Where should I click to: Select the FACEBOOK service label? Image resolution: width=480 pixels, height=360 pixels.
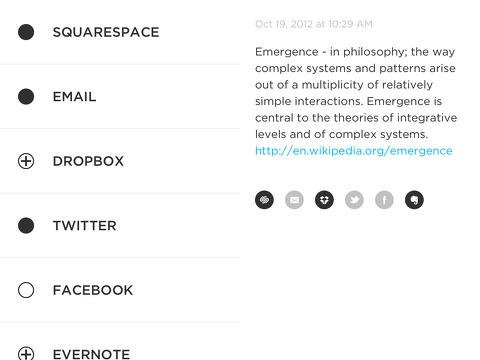93,290
